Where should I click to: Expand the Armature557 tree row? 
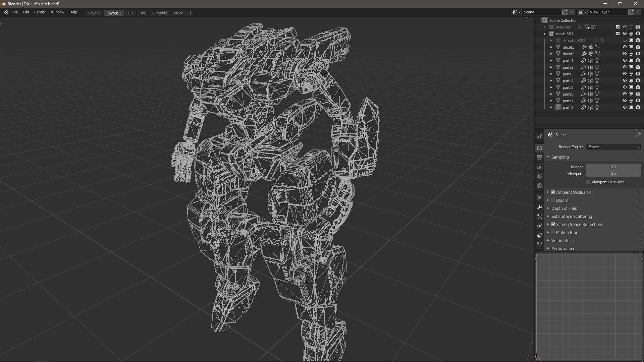point(551,41)
